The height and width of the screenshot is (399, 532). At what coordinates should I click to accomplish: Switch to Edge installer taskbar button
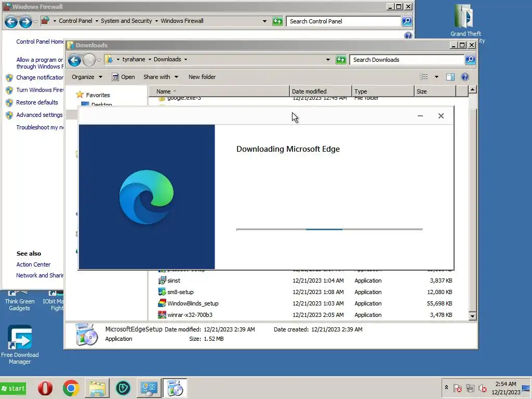click(x=175, y=388)
